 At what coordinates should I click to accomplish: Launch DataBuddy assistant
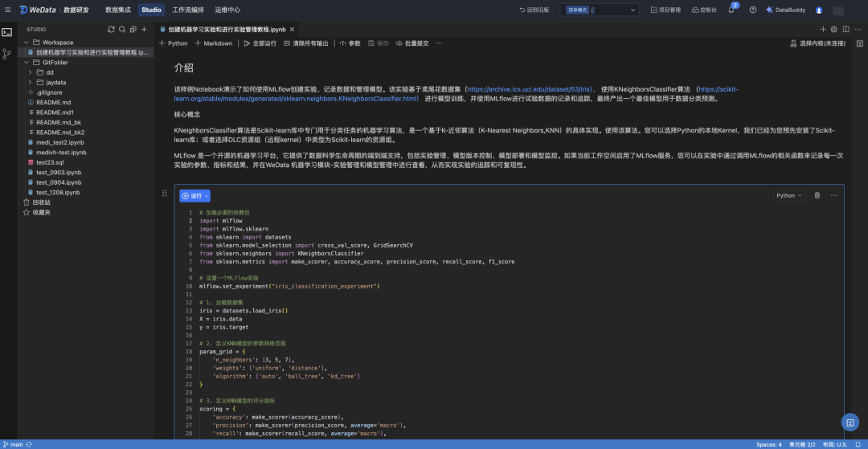pos(785,10)
